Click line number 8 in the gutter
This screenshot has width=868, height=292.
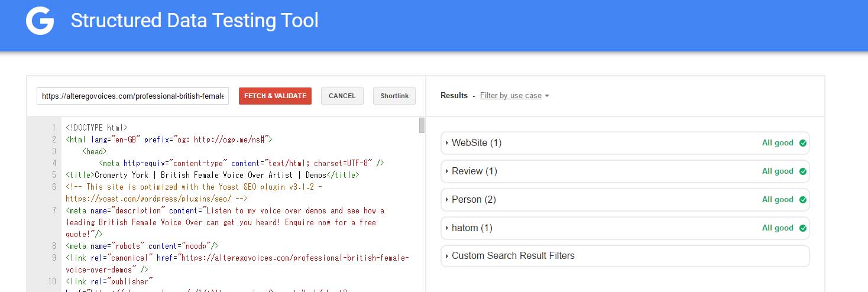click(54, 246)
